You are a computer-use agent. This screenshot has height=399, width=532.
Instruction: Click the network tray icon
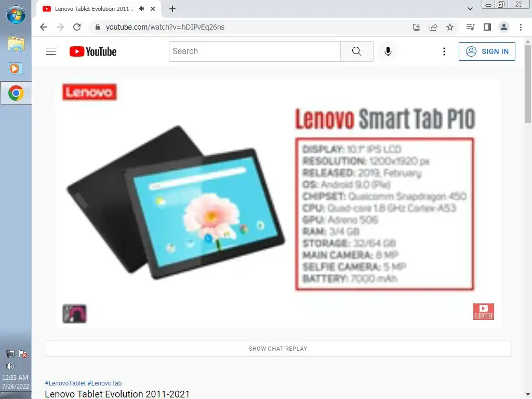(x=10, y=354)
